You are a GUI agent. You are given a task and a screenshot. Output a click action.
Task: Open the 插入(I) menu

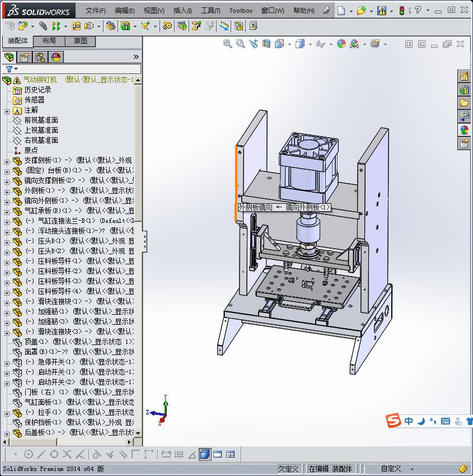[x=182, y=11]
